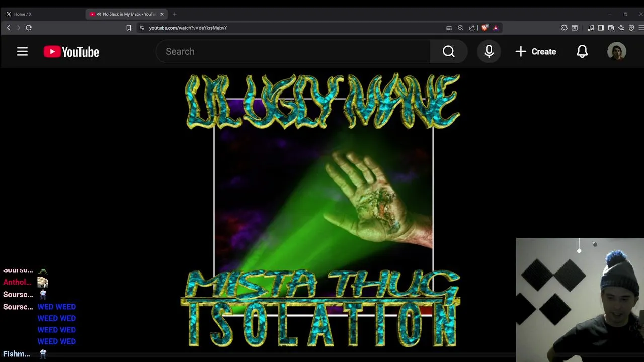
Task: Click the tab search window icon
Action: coord(574,28)
